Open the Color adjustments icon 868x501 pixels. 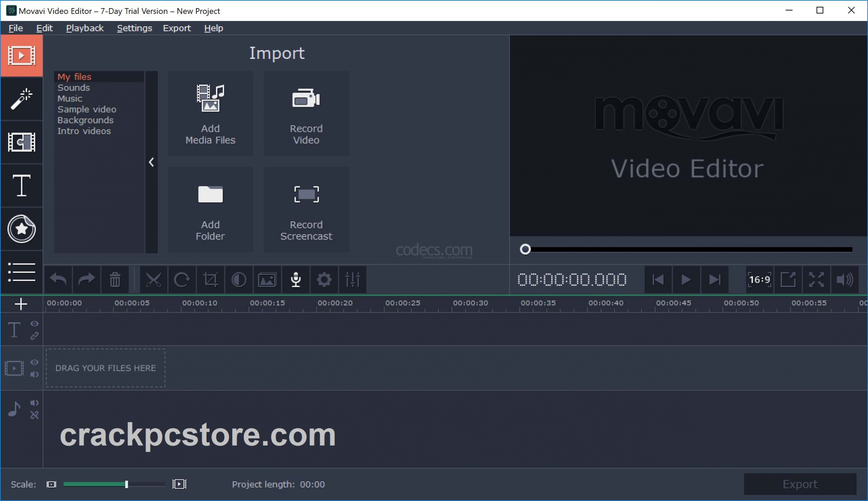(x=239, y=279)
